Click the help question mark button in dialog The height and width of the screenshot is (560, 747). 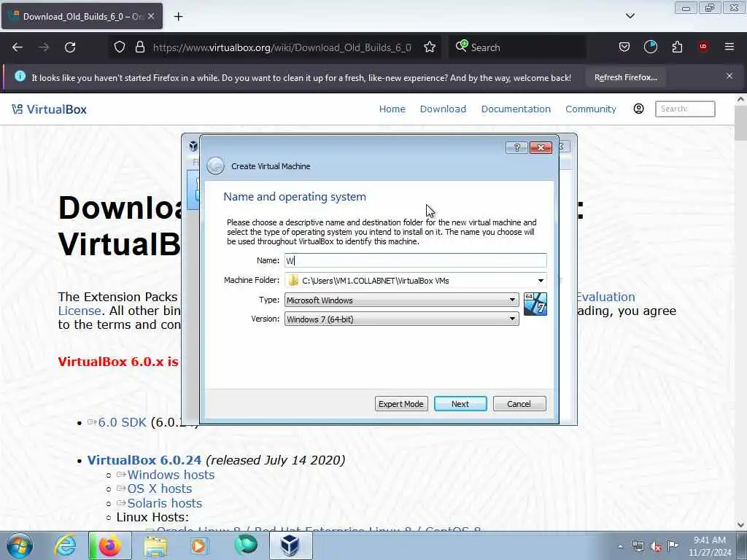516,147
